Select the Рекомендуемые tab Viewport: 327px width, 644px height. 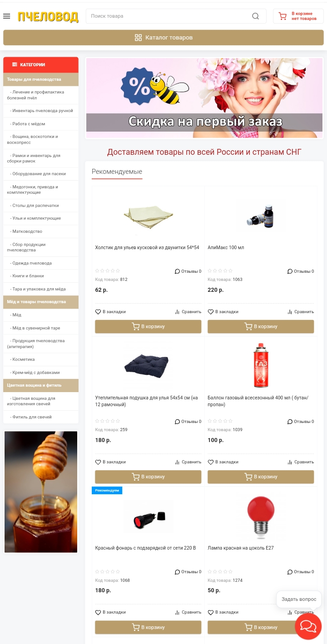tap(117, 172)
